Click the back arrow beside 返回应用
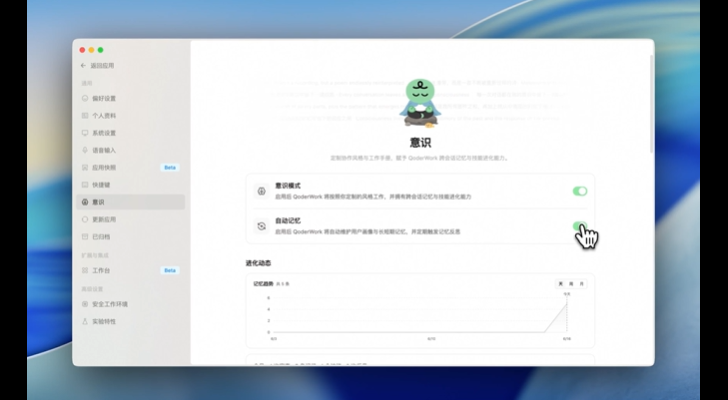Image resolution: width=728 pixels, height=400 pixels. point(83,65)
